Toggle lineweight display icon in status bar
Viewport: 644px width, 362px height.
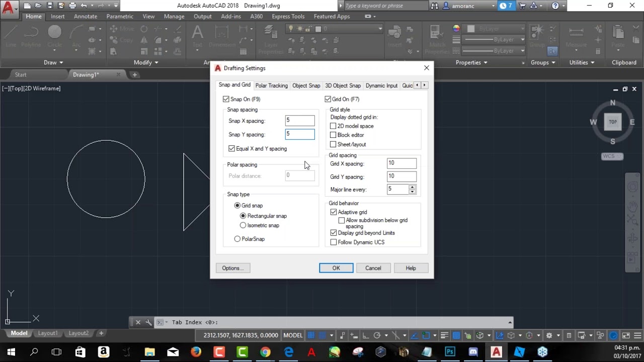coord(445,335)
